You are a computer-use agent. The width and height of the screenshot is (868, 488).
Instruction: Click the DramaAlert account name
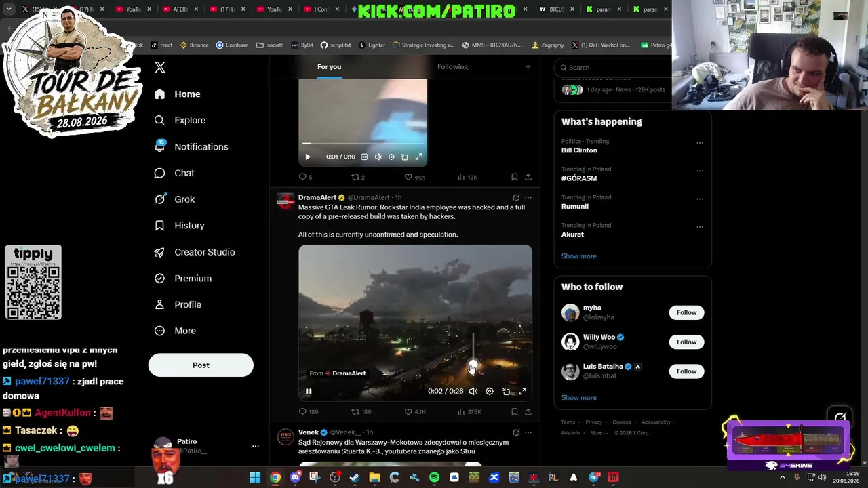tap(317, 197)
